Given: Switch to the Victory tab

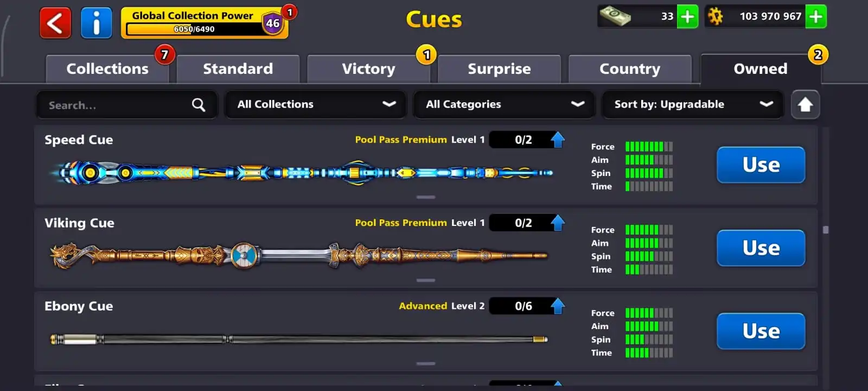Looking at the screenshot, I should tap(369, 69).
